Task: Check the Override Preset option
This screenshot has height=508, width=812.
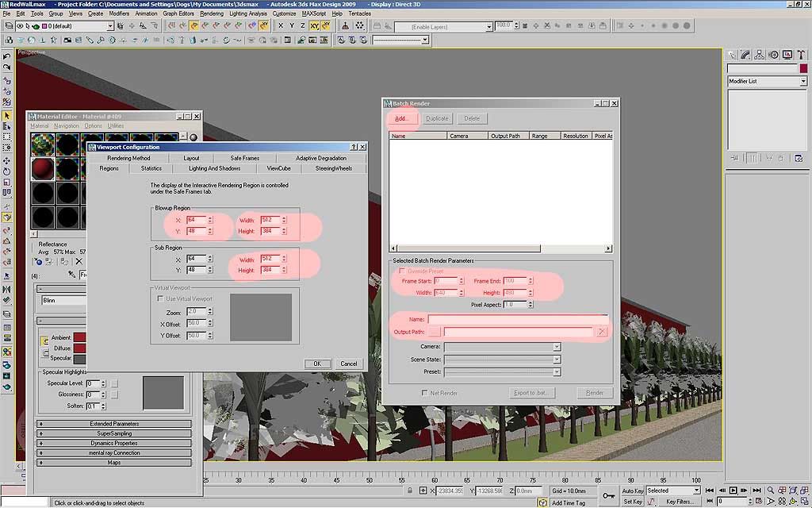Action: 402,271
